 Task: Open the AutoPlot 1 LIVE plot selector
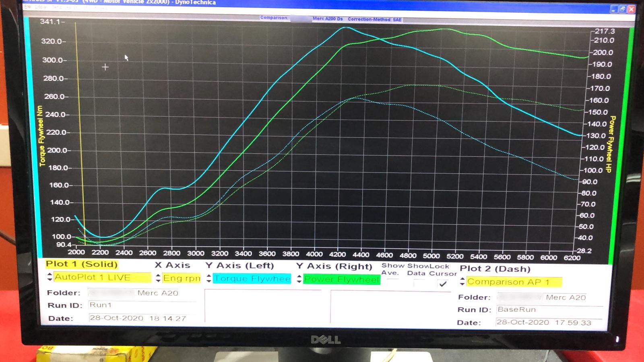point(102,277)
